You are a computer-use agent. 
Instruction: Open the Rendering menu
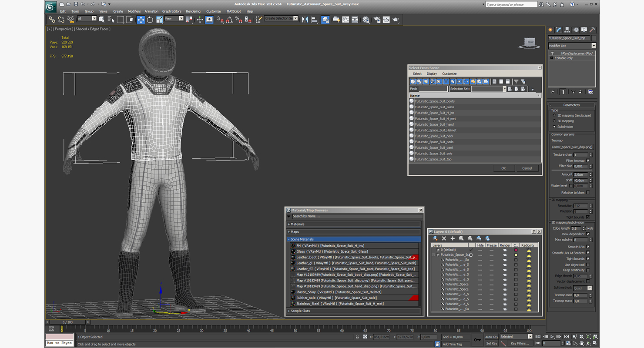(193, 11)
